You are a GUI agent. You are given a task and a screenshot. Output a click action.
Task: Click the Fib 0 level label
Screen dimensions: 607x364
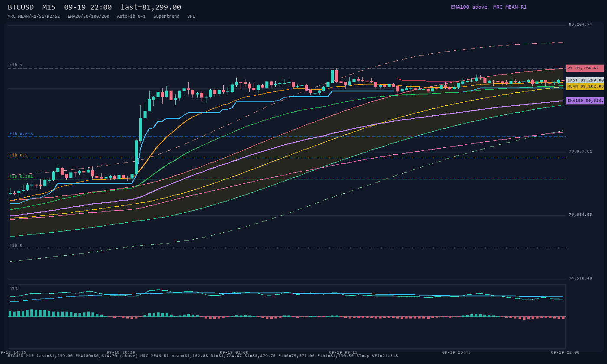pos(16,245)
